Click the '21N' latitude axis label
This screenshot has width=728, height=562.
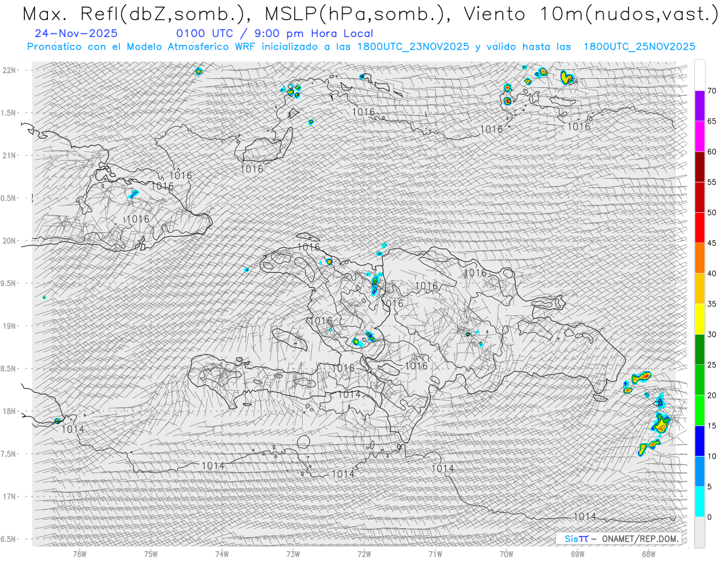pyautogui.click(x=10, y=156)
